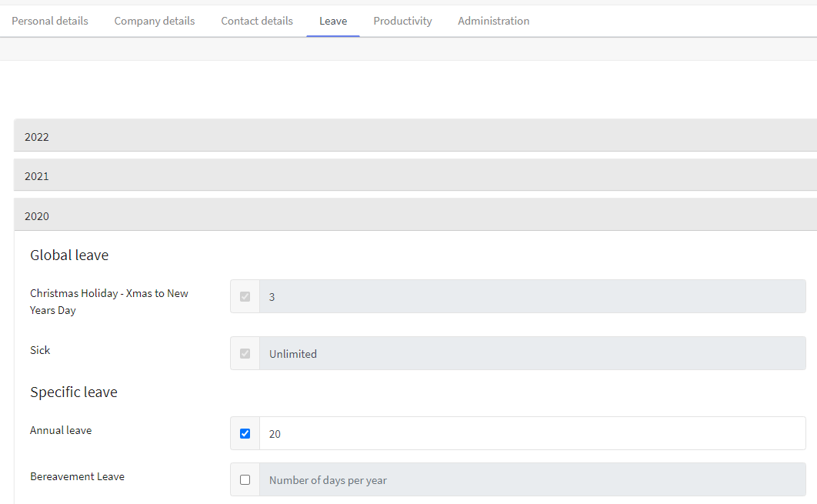
Task: Click the 'Specific leave' heading
Action: point(74,392)
